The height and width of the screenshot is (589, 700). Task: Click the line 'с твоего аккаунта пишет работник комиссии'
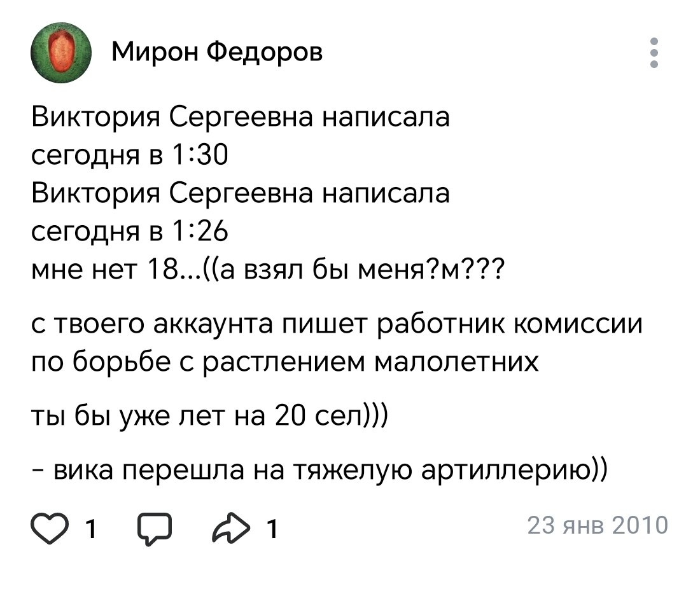(337, 324)
